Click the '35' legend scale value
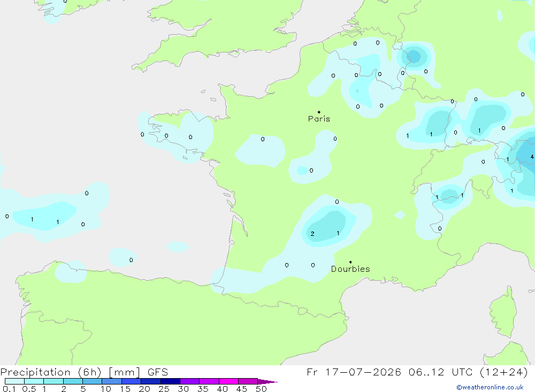Viewport: 535px width, 392px height. point(203,389)
